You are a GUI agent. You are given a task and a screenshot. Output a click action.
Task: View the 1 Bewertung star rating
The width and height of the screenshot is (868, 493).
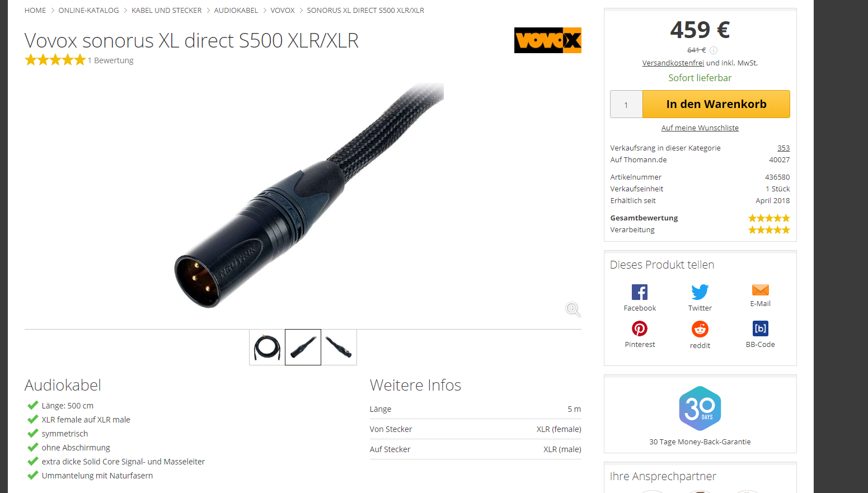[79, 60]
